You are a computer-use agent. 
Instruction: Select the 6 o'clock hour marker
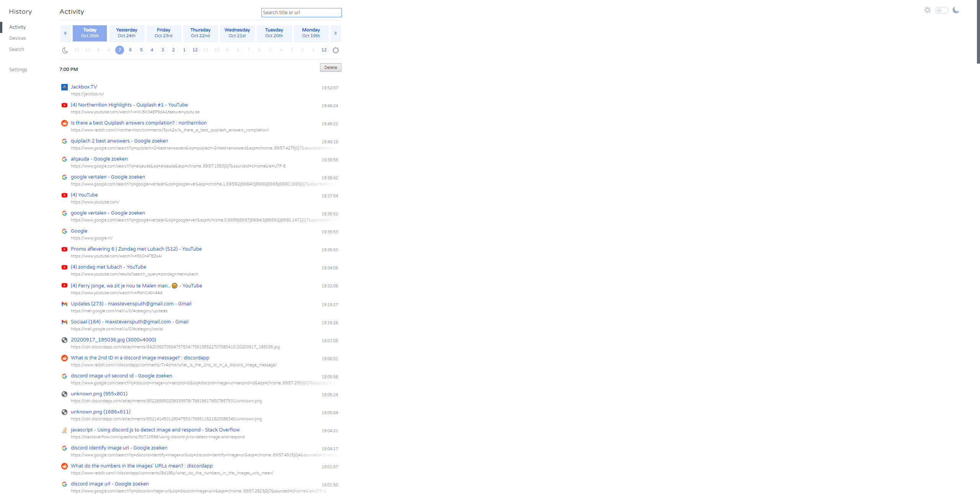point(131,50)
